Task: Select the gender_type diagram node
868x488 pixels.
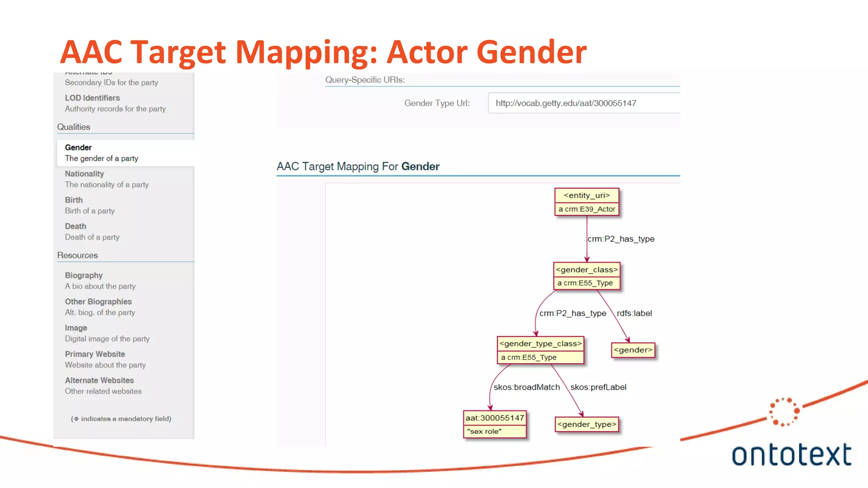Action: click(x=587, y=424)
